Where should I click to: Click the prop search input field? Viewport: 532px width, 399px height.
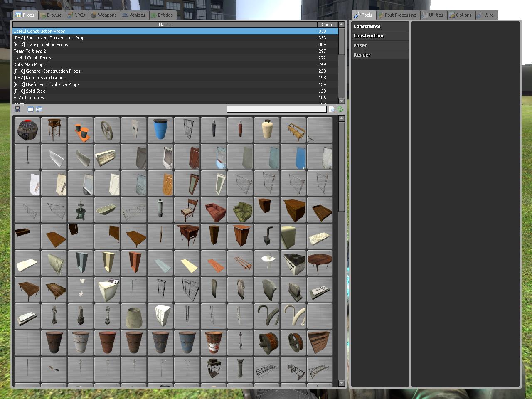coord(276,109)
